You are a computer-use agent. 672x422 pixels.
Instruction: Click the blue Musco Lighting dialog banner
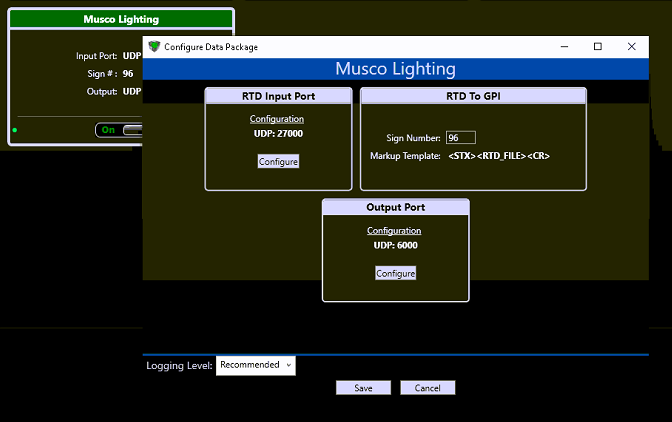tap(396, 69)
